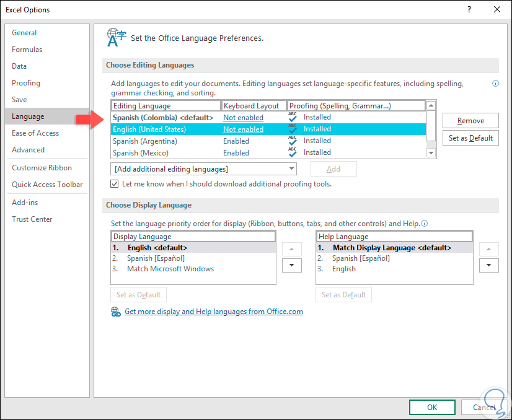Image resolution: width=512 pixels, height=420 pixels.
Task: Click the Cancel button
Action: tap(484, 407)
